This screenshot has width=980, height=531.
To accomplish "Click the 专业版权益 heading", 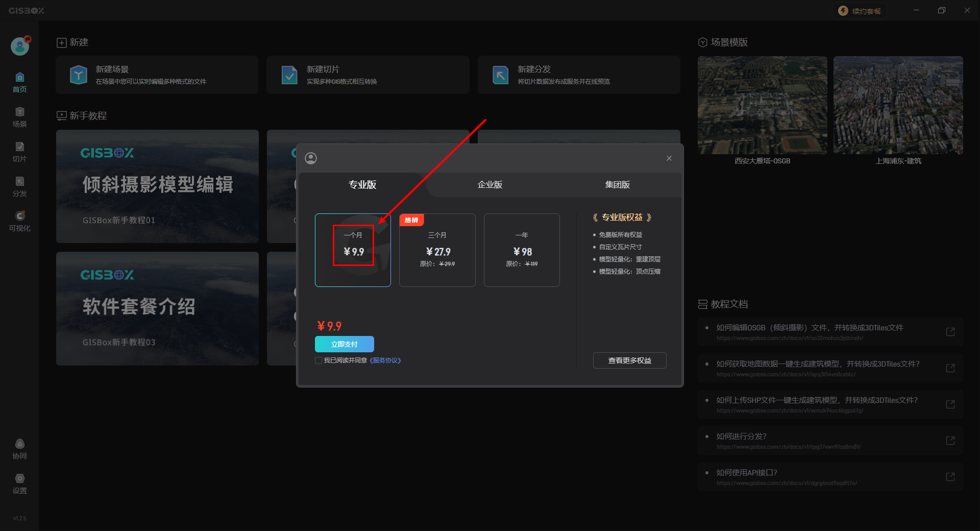I will point(622,218).
